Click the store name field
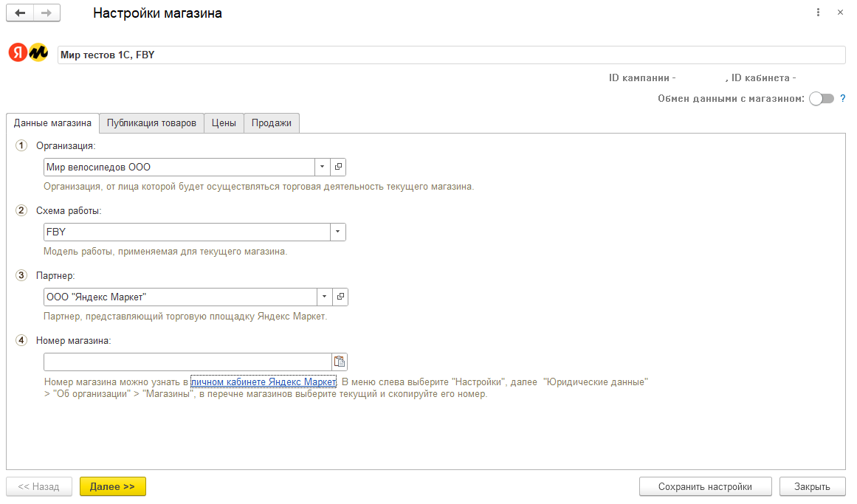Image resolution: width=857 pixels, height=504 pixels. point(450,55)
